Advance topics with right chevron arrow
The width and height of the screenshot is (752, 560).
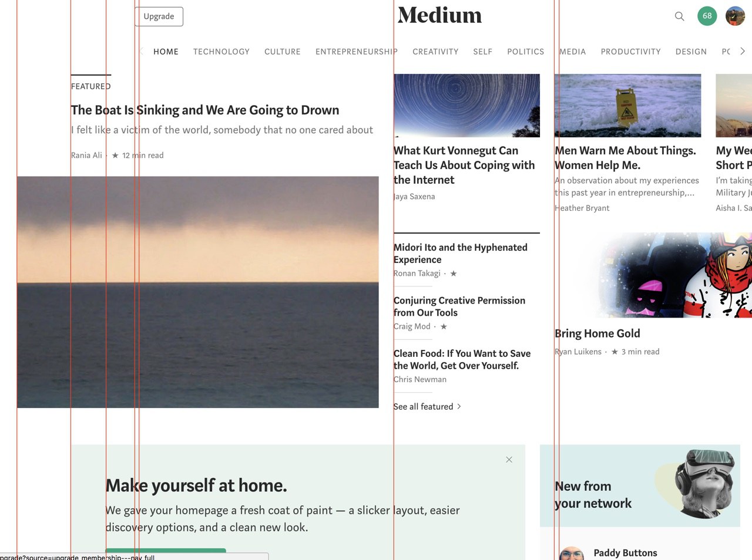pos(743,51)
